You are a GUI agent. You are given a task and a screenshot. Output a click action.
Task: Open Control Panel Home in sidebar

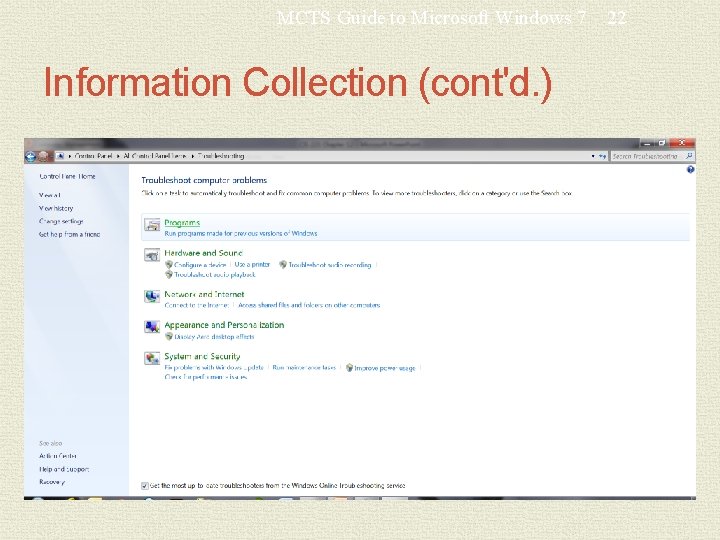[68, 176]
